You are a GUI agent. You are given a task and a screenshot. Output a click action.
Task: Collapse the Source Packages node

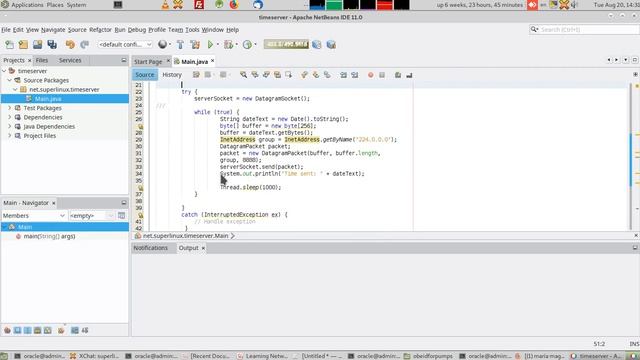tap(9, 80)
